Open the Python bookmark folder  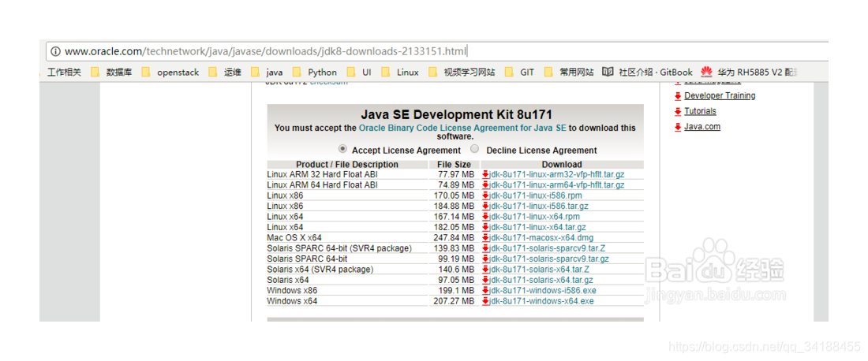pos(314,73)
